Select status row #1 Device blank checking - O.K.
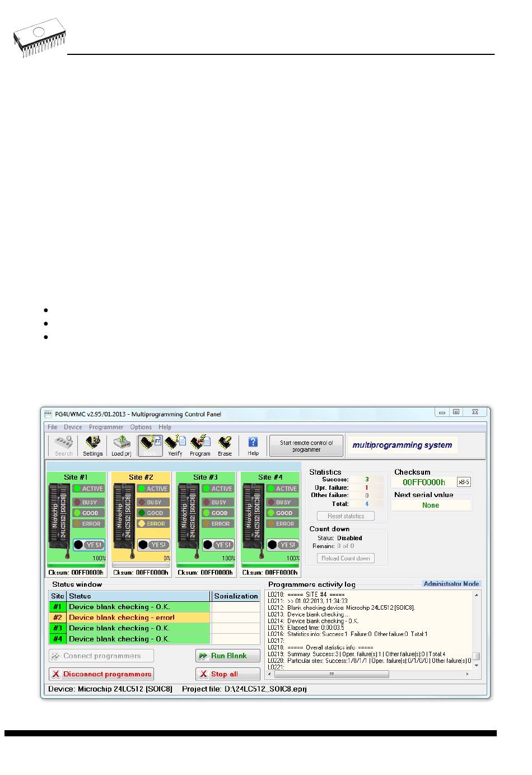 [x=155, y=607]
